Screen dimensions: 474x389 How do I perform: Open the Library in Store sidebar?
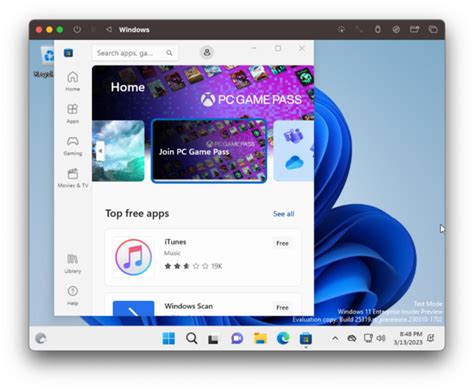[x=73, y=263]
